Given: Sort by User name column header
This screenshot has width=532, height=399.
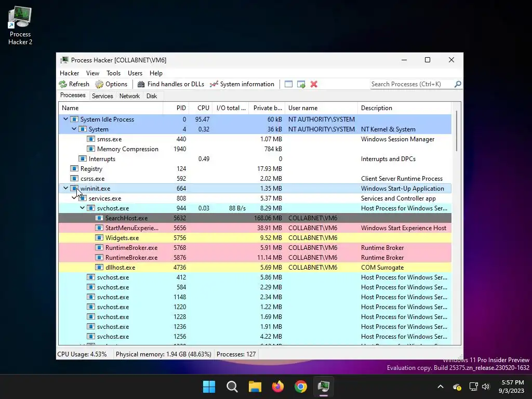Looking at the screenshot, I should coord(321,108).
